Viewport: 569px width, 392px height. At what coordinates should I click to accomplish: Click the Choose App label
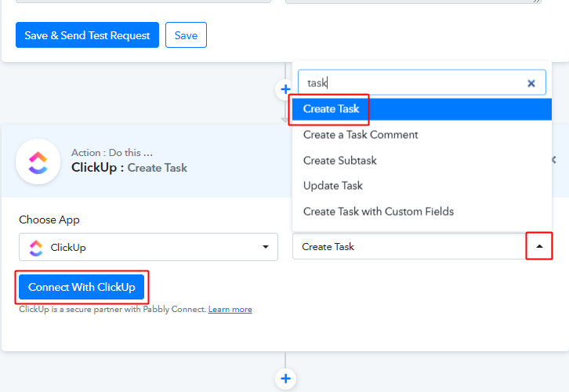point(49,220)
